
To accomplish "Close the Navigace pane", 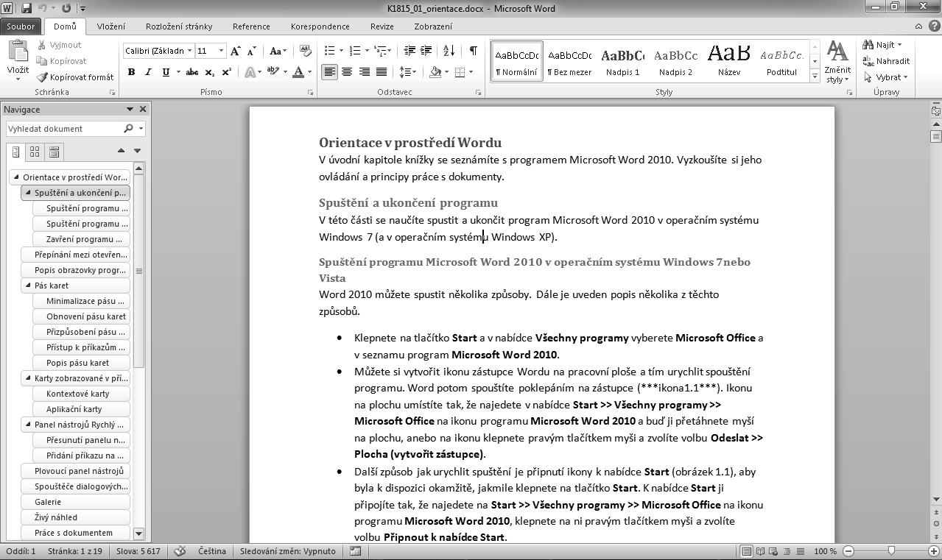I will (143, 109).
